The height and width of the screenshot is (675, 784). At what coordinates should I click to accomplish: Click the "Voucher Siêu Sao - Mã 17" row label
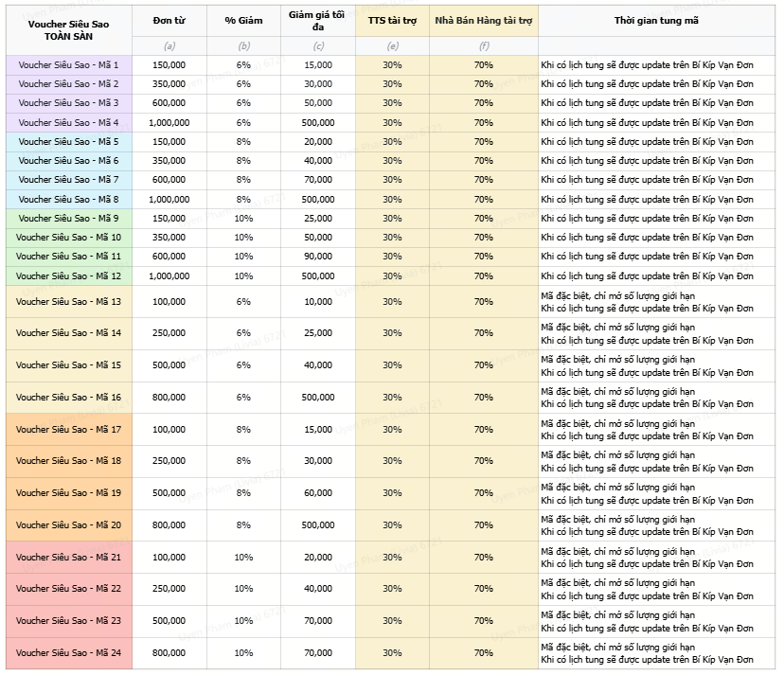click(x=68, y=429)
